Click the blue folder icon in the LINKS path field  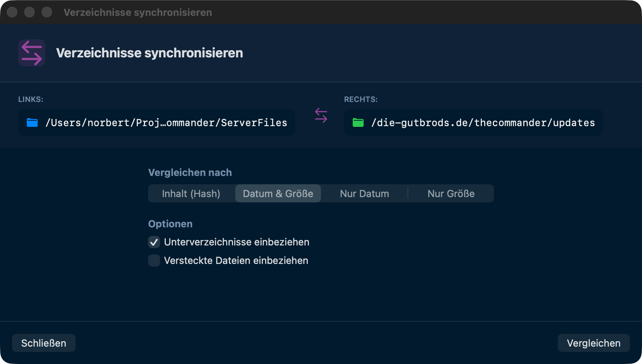point(32,122)
